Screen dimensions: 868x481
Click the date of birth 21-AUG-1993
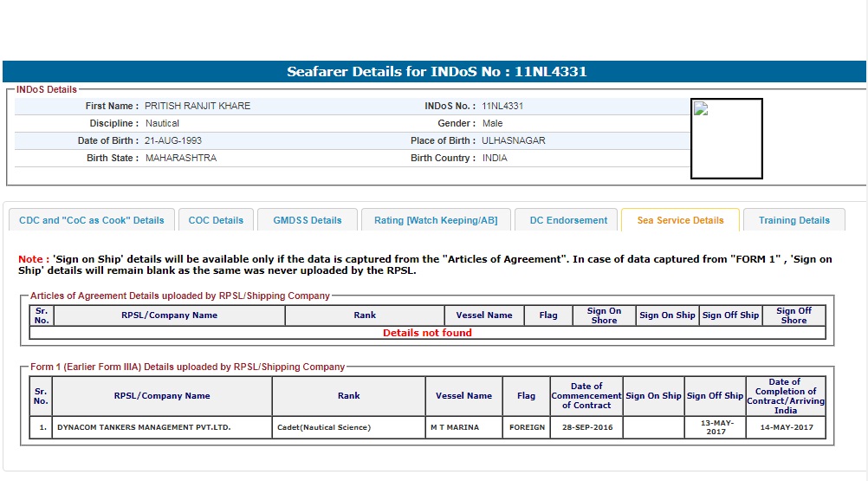point(174,140)
